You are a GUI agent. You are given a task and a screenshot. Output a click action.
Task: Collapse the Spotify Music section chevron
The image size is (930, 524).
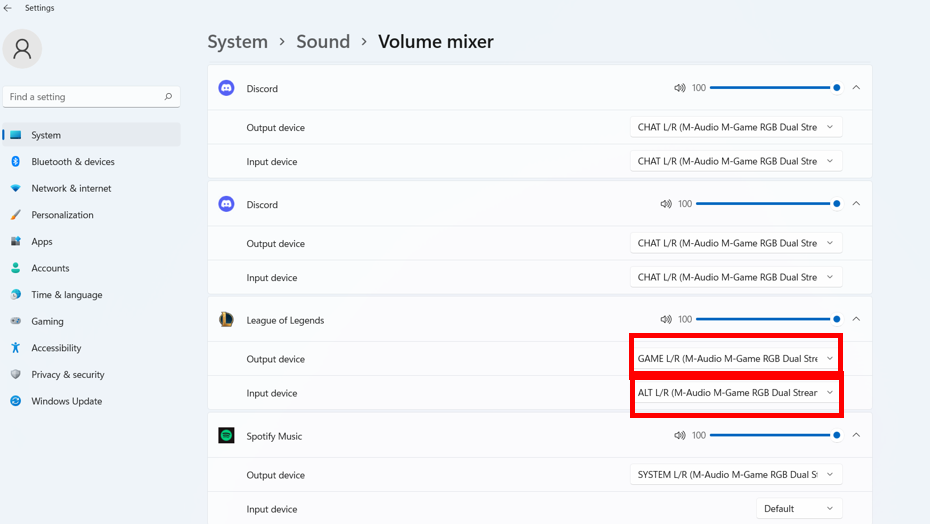[x=856, y=435]
